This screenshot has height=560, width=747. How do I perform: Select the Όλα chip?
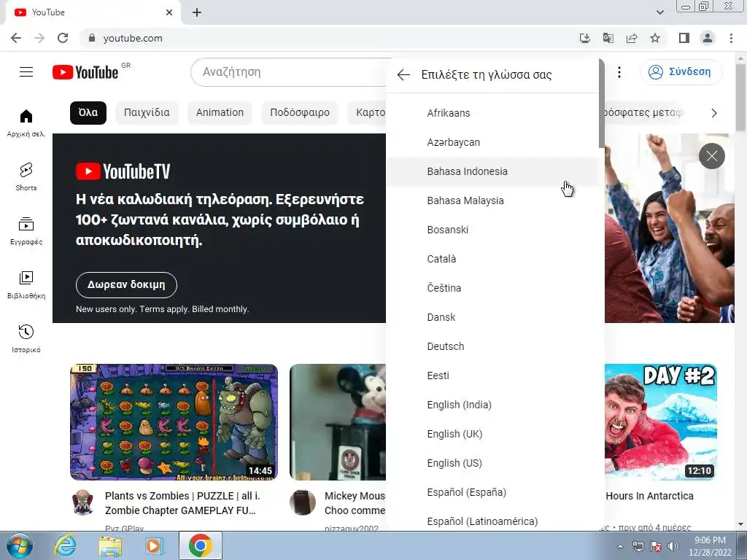click(88, 113)
